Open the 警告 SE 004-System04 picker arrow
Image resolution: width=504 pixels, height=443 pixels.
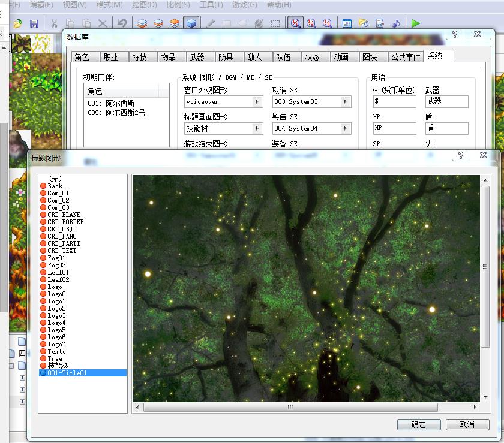tap(345, 129)
